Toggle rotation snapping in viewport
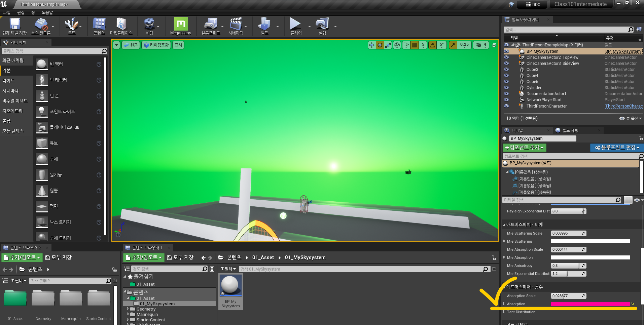This screenshot has height=325, width=644. point(433,45)
